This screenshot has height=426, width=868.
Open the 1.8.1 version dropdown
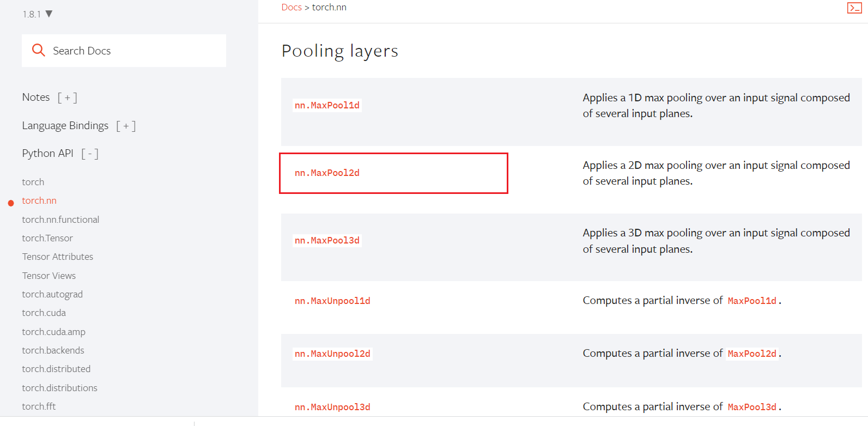(38, 14)
